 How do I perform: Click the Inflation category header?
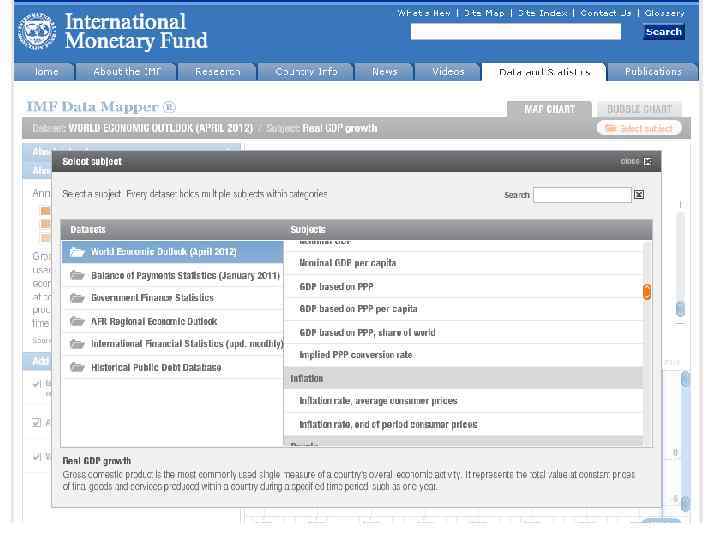pyautogui.click(x=463, y=378)
